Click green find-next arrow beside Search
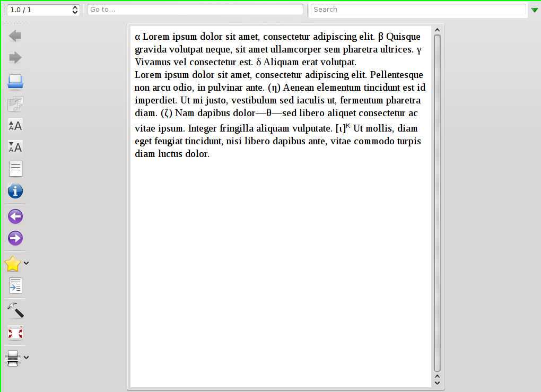This screenshot has height=392, width=541. [535, 10]
